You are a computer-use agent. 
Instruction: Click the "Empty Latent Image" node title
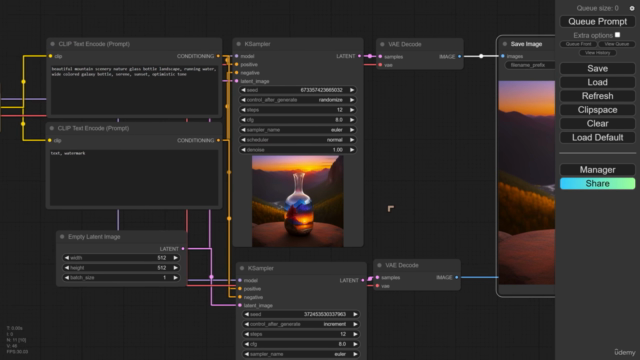[94, 237]
